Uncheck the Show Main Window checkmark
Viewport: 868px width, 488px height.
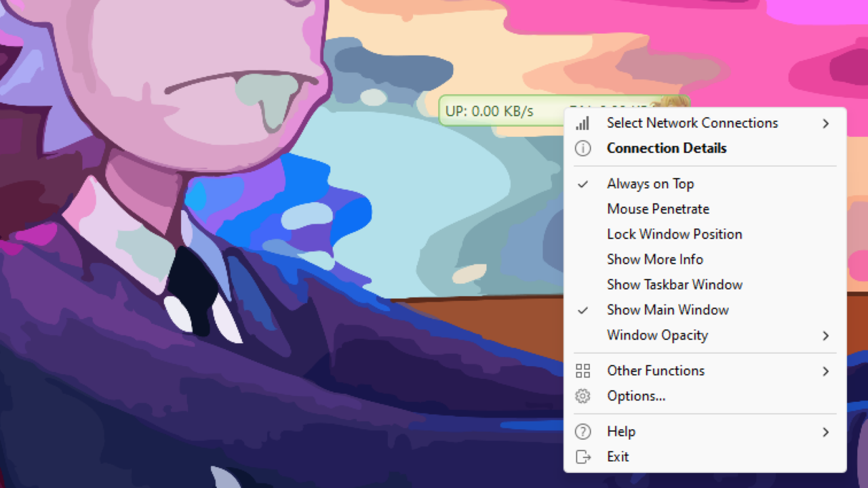coord(583,310)
